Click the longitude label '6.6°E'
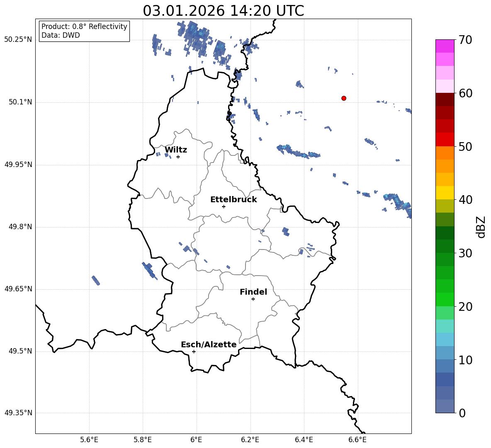The image size is (491, 448). (x=357, y=440)
